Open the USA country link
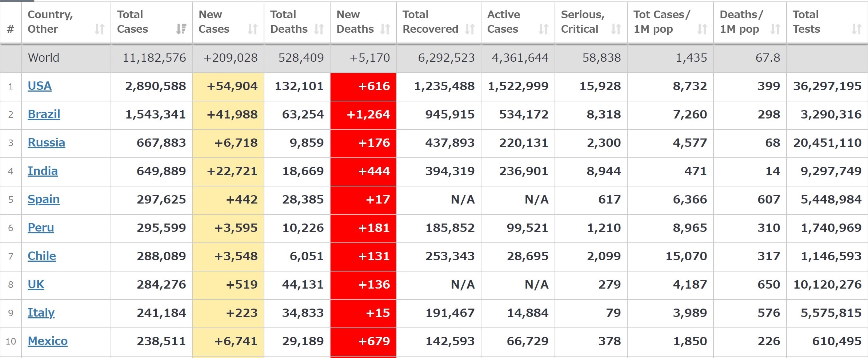868x358 pixels. (40, 86)
